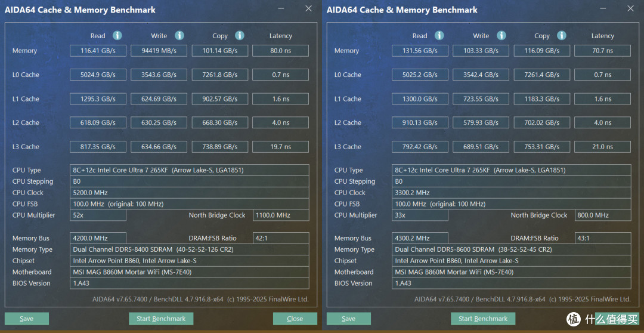Image resolution: width=644 pixels, height=333 pixels.
Task: Click CPU Clock field 3300.2 MHz
Action: click(512, 193)
